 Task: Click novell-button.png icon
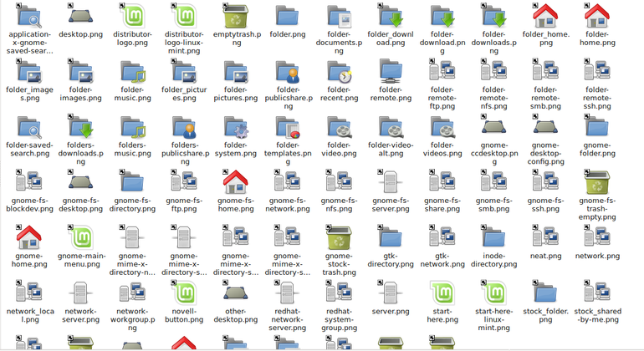(184, 293)
